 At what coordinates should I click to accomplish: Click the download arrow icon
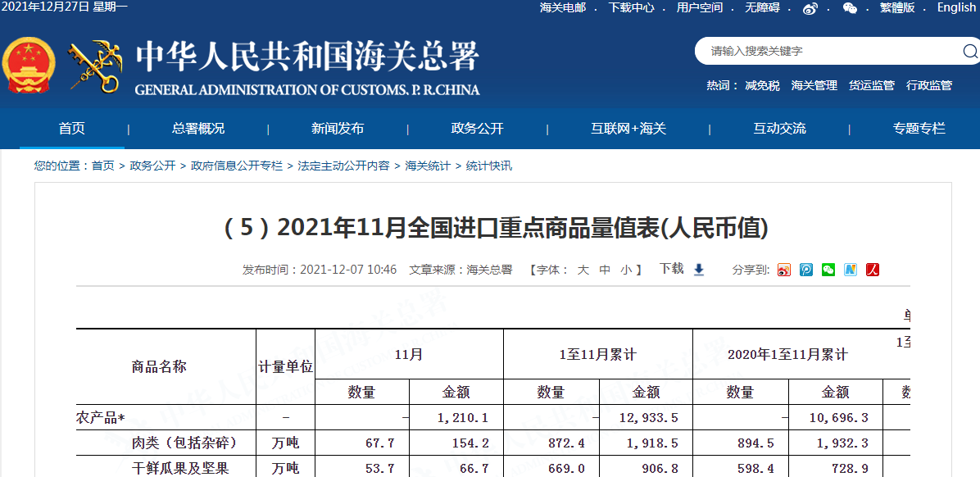pos(699,270)
